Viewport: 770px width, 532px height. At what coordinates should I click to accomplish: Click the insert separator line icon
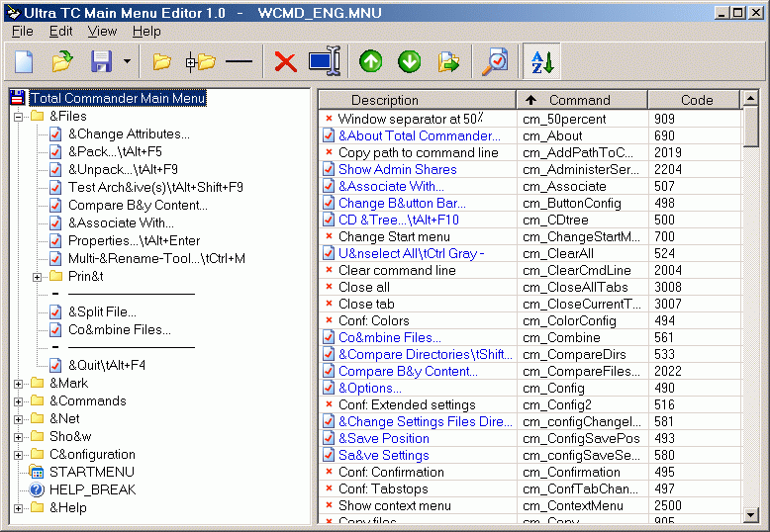[239, 62]
